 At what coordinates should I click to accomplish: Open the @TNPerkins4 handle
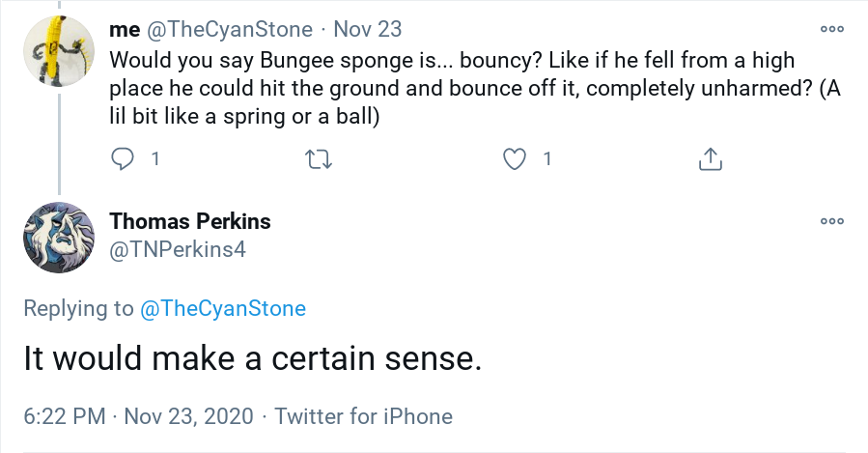tap(179, 250)
